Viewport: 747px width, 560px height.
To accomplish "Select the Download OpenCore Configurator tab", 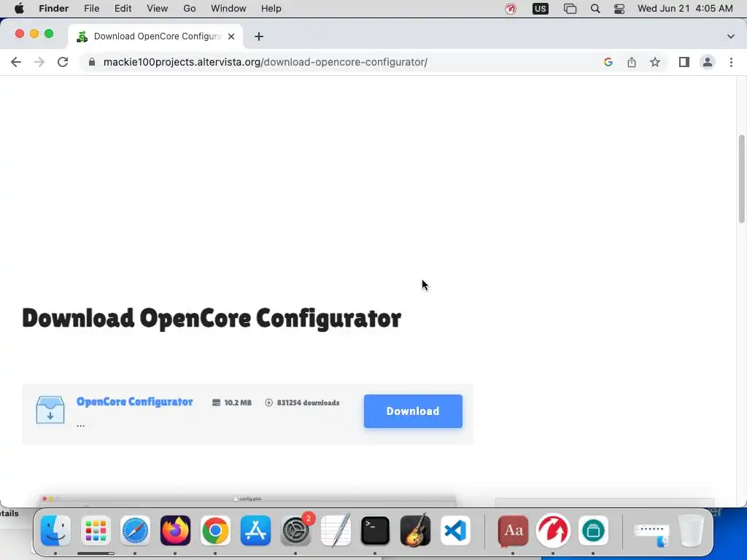I will click(x=155, y=36).
